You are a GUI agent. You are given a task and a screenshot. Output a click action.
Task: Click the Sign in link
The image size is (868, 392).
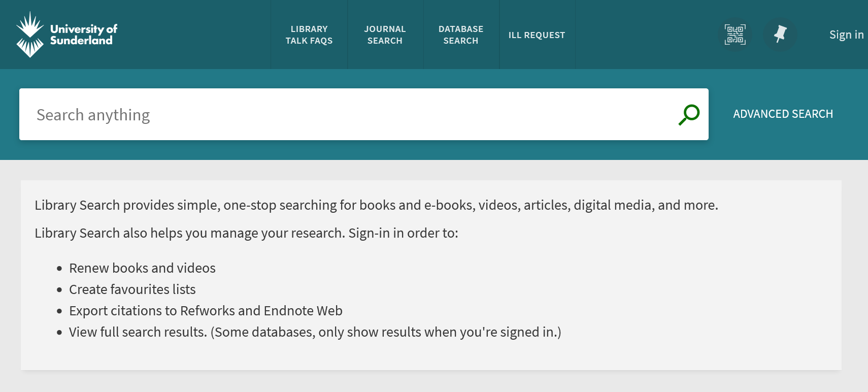click(846, 35)
